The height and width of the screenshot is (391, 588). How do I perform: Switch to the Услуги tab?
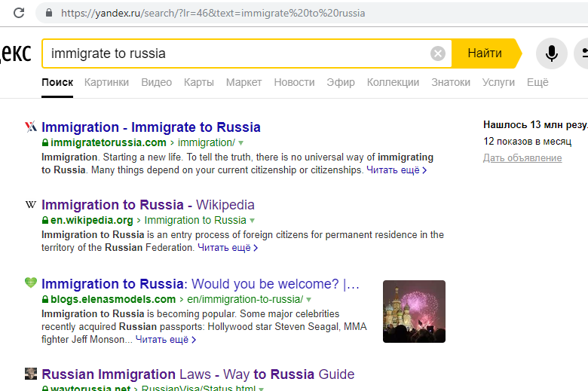tap(498, 82)
